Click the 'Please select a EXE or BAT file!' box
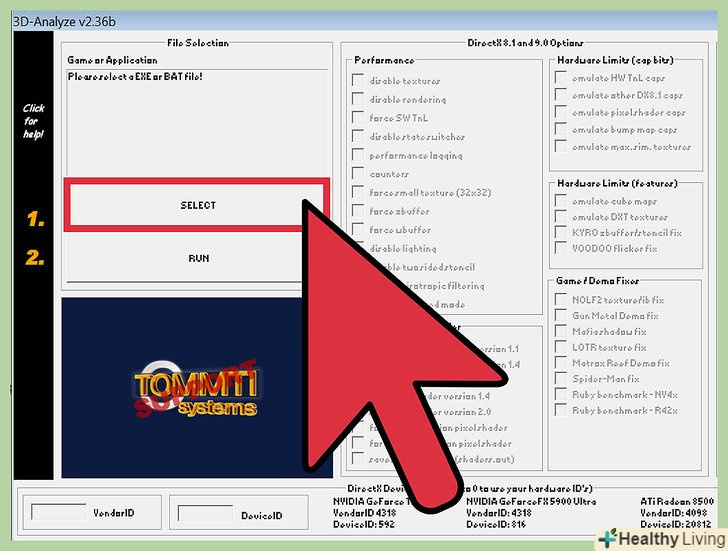Screen dimensions: 728x551 coord(197,122)
